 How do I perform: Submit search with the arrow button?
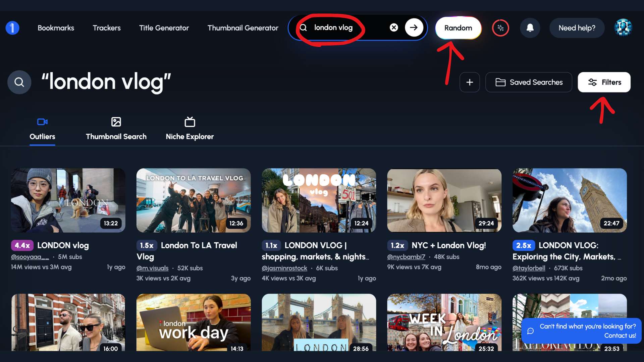(414, 27)
